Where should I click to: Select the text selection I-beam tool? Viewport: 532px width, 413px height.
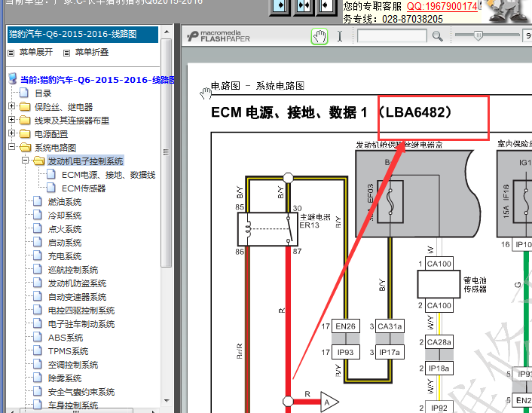click(x=340, y=36)
